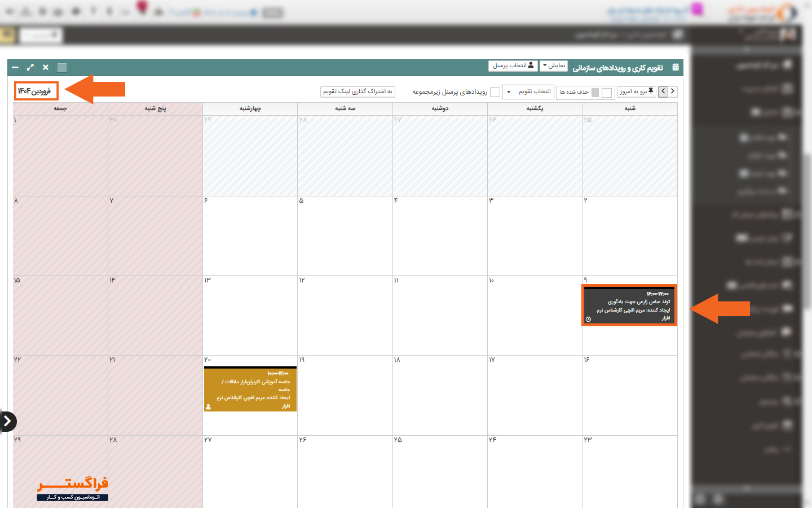Open the 'انتخاب تقویم' dropdown
812x508 pixels.
[528, 92]
